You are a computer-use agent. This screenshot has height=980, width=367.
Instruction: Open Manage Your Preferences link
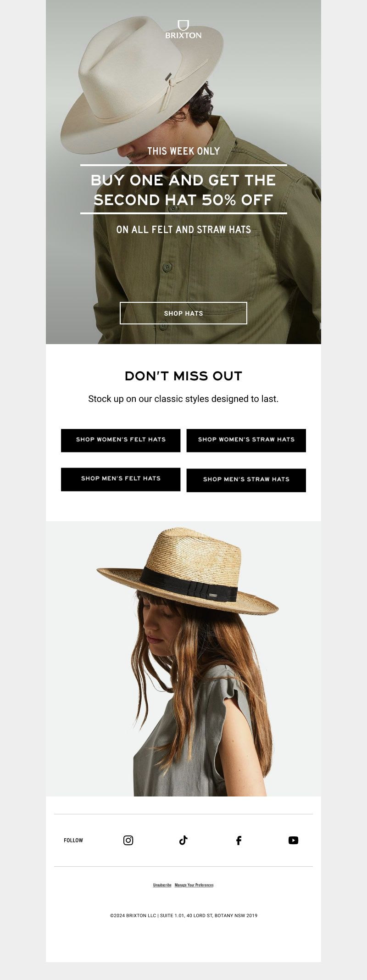(x=194, y=885)
